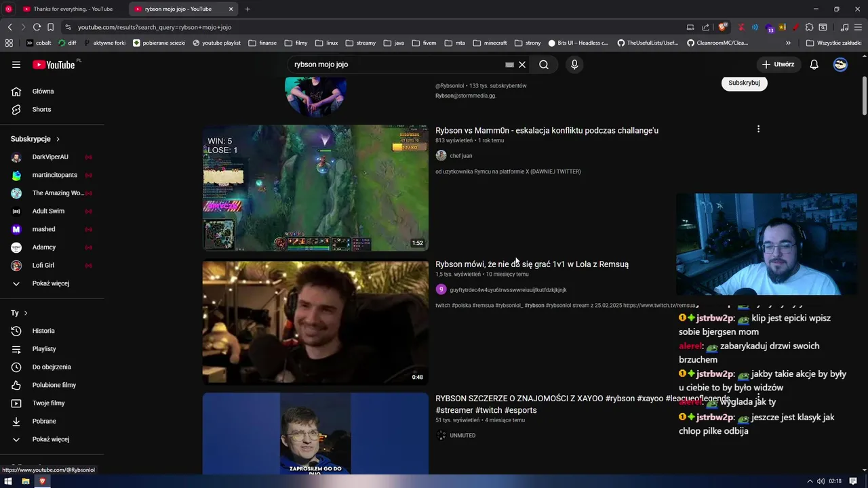868x488 pixels.
Task: Open the Wszystkie zakładki folder
Action: [x=834, y=43]
